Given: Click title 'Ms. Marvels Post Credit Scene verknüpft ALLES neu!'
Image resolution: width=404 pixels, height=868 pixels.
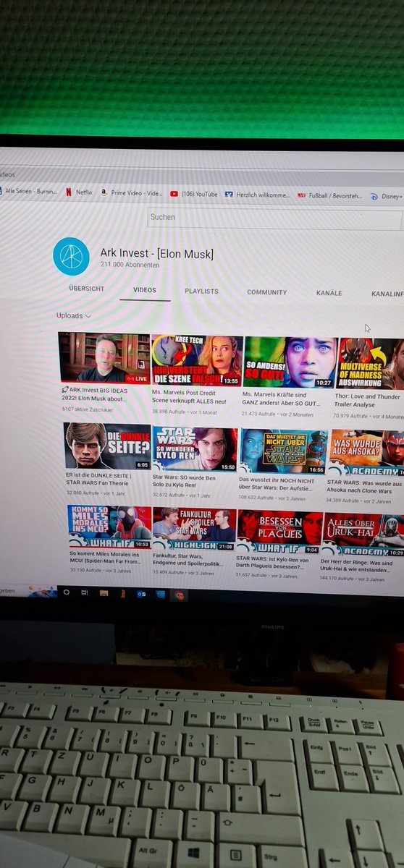Looking at the screenshot, I should 190,397.
